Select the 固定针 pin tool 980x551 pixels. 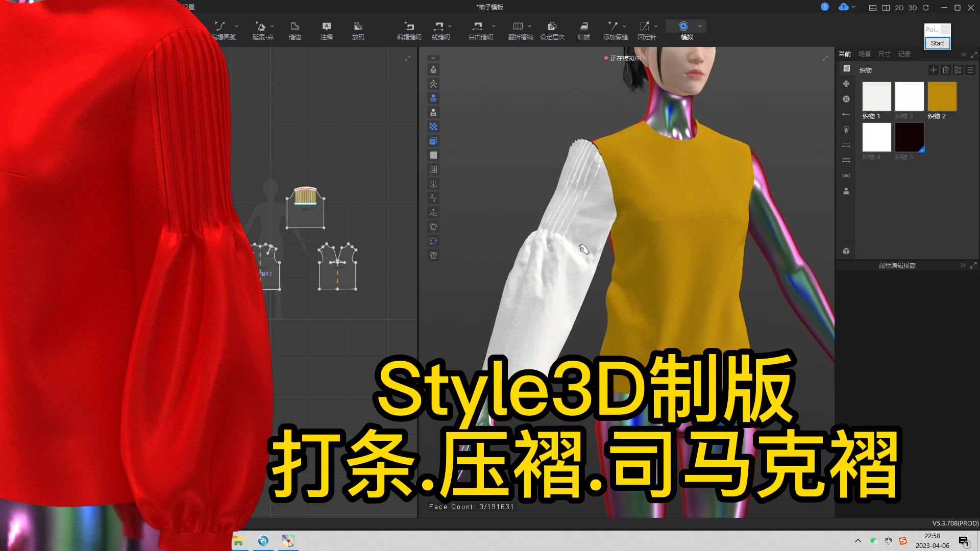646,30
